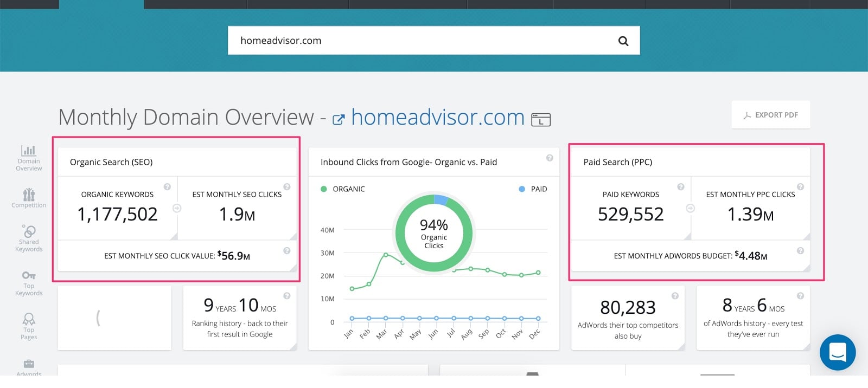Image resolution: width=868 pixels, height=388 pixels.
Task: Open Top Pages in sidebar
Action: click(29, 326)
